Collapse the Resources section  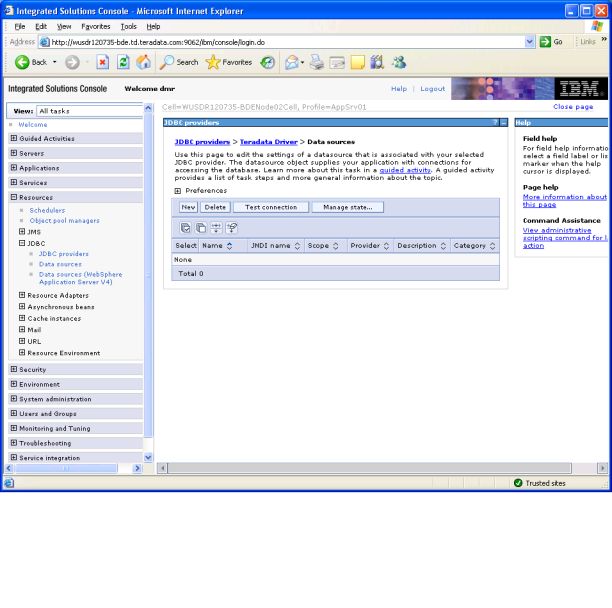coord(14,197)
